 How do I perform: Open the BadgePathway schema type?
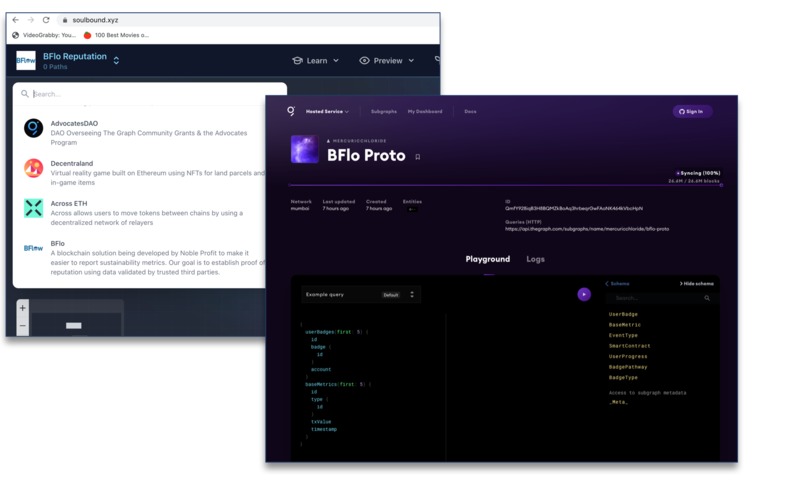tap(628, 367)
